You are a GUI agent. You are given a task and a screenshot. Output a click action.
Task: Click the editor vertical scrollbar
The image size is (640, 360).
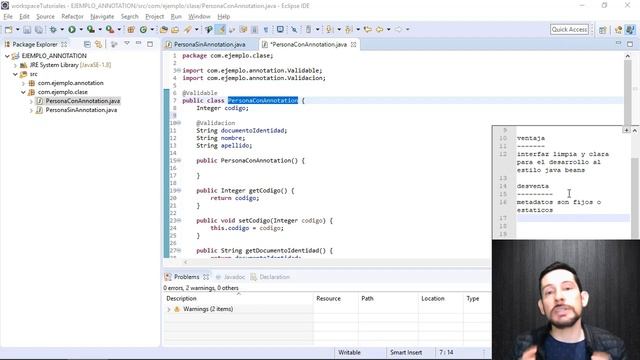[628, 92]
